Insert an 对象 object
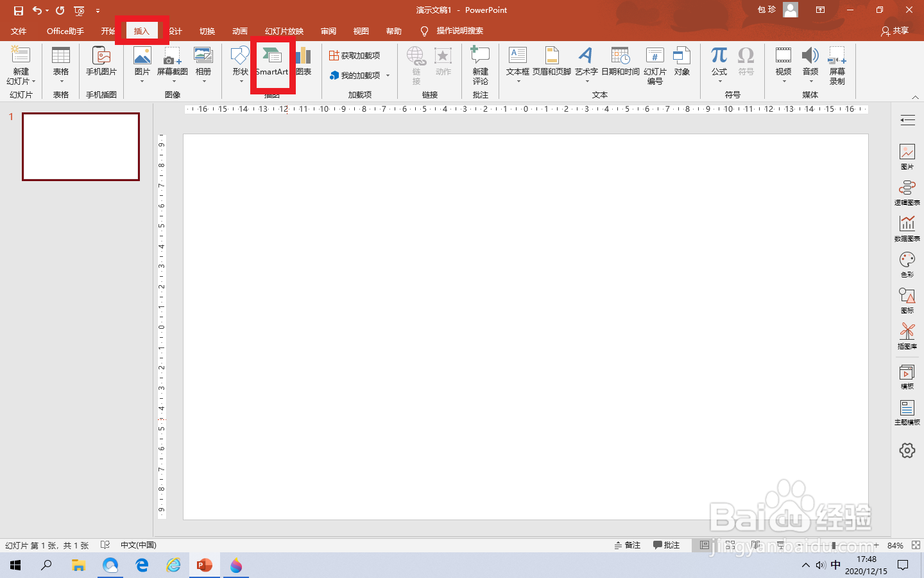 click(x=682, y=62)
